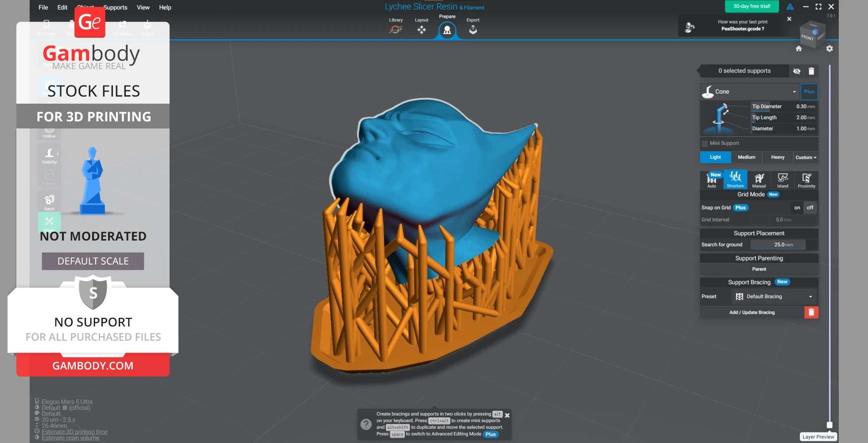The width and height of the screenshot is (868, 443).
Task: Click Add / Update Bracing button
Action: 752,312
